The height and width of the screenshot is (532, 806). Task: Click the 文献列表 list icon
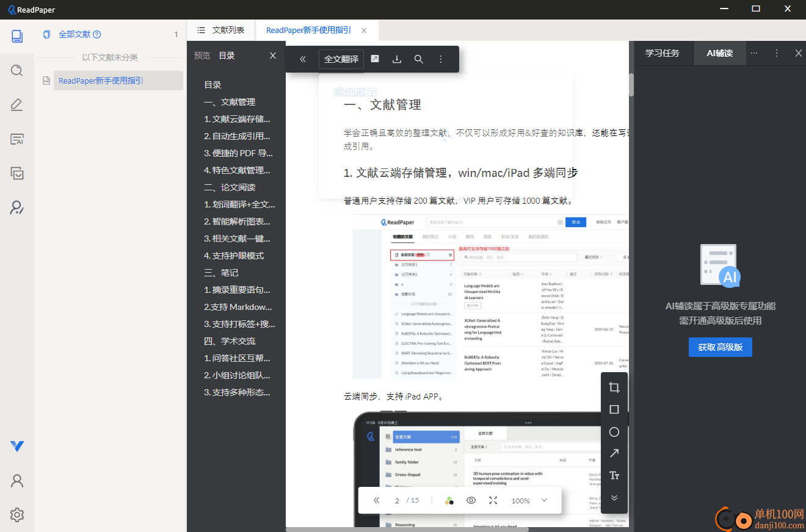pos(201,31)
